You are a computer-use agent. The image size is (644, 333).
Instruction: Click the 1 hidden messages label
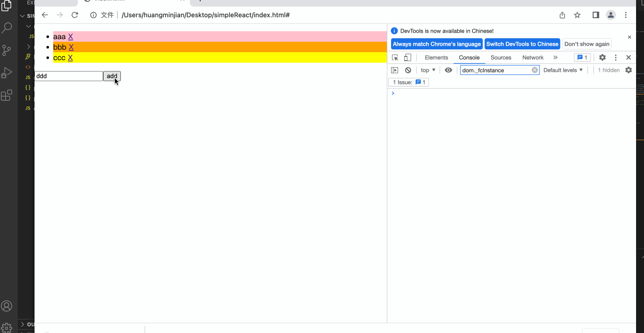pos(609,70)
